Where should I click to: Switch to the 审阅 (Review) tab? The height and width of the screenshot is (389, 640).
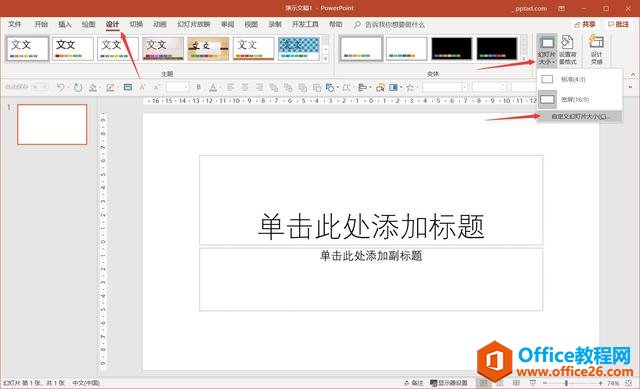tap(228, 24)
